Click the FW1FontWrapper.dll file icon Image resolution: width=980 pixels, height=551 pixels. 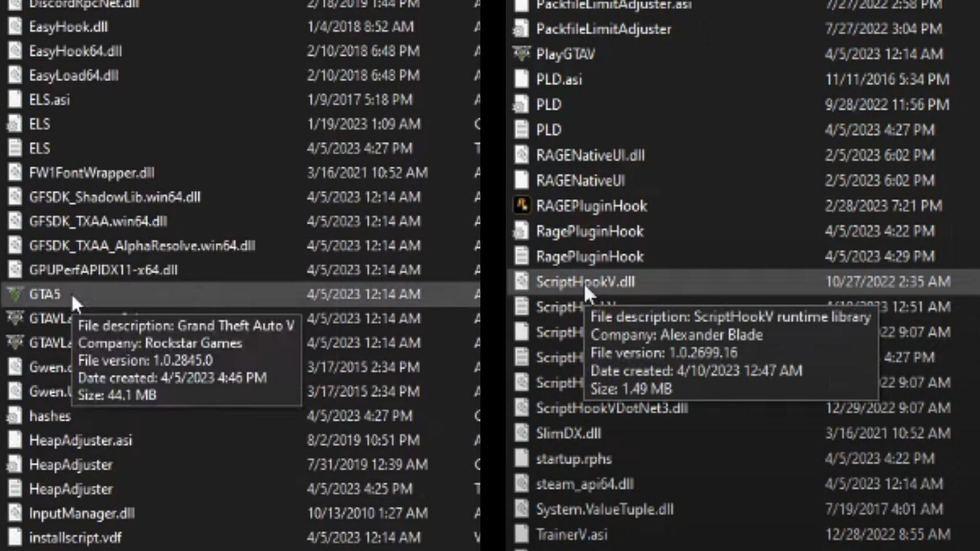click(x=15, y=172)
